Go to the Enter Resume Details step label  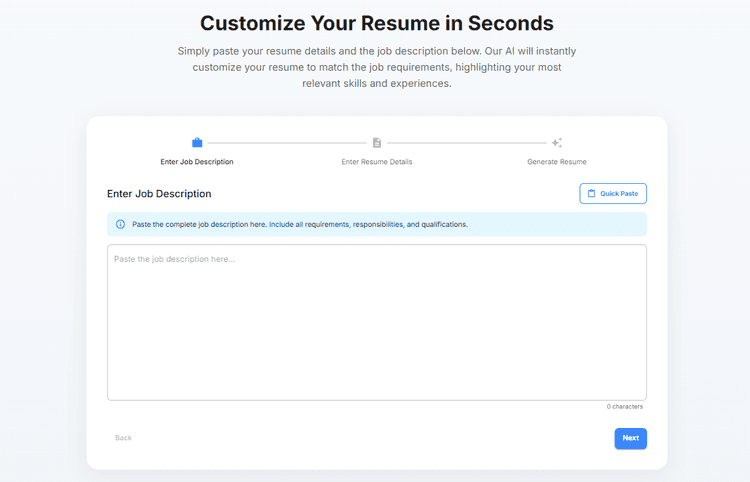pos(377,162)
